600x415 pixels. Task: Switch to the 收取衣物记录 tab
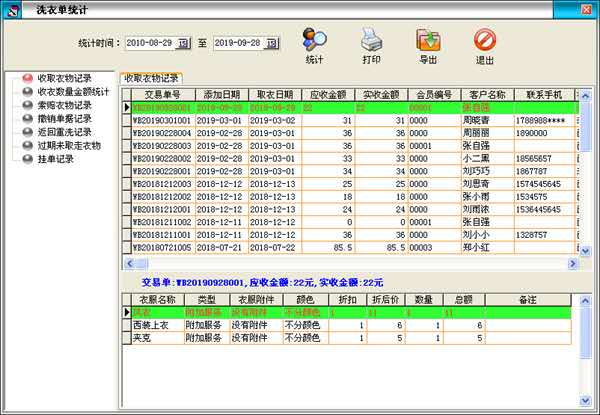coord(151,78)
